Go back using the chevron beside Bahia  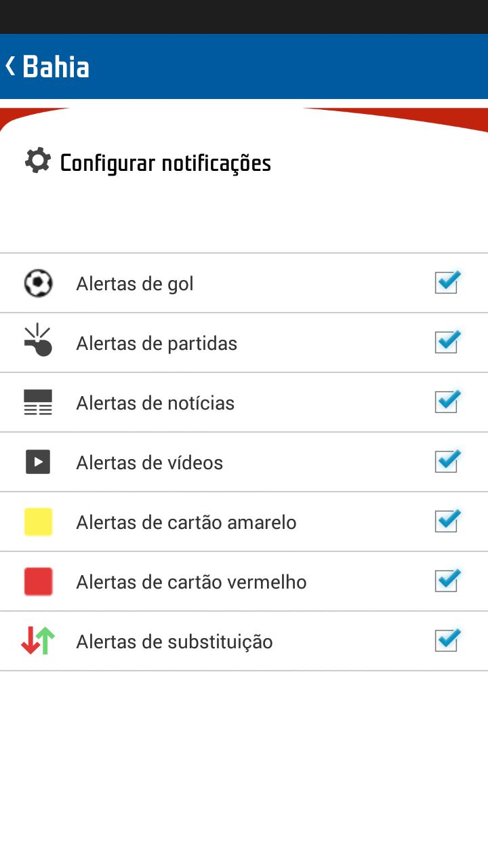(10, 66)
